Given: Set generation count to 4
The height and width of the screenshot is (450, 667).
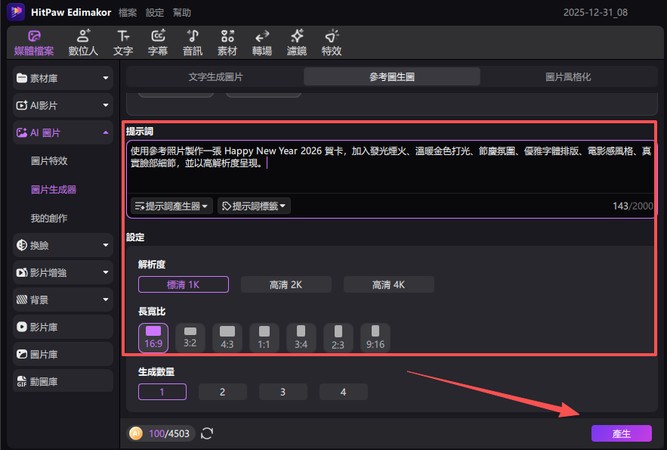Looking at the screenshot, I should point(343,392).
